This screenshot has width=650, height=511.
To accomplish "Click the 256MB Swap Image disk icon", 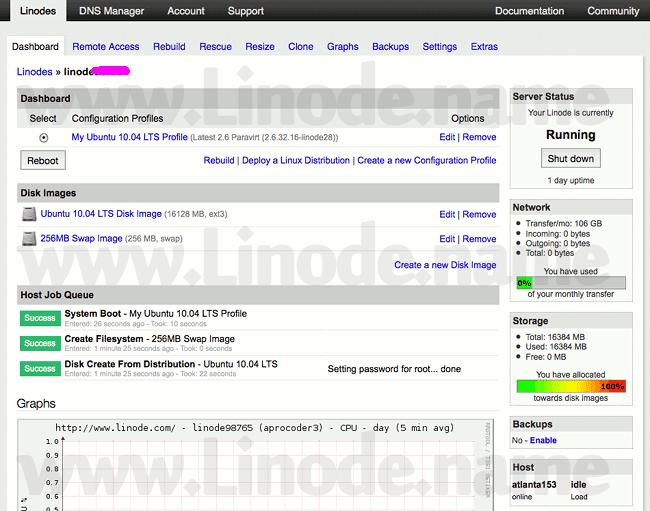I will click(29, 239).
